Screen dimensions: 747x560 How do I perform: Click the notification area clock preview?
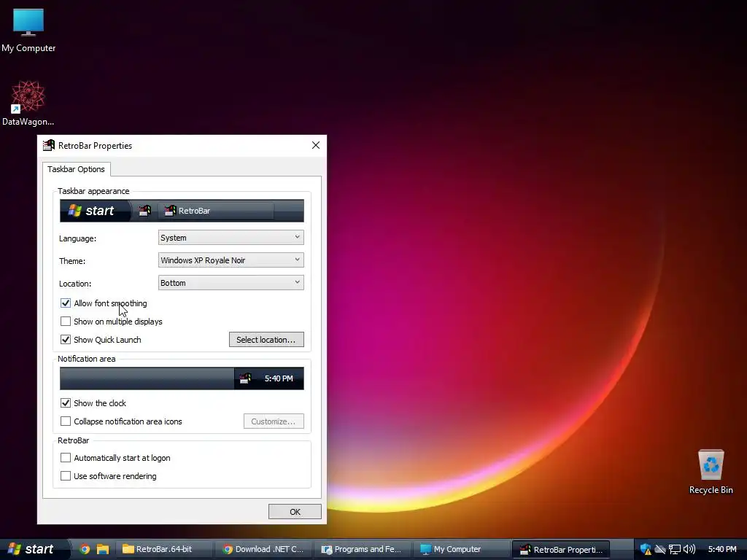click(279, 378)
